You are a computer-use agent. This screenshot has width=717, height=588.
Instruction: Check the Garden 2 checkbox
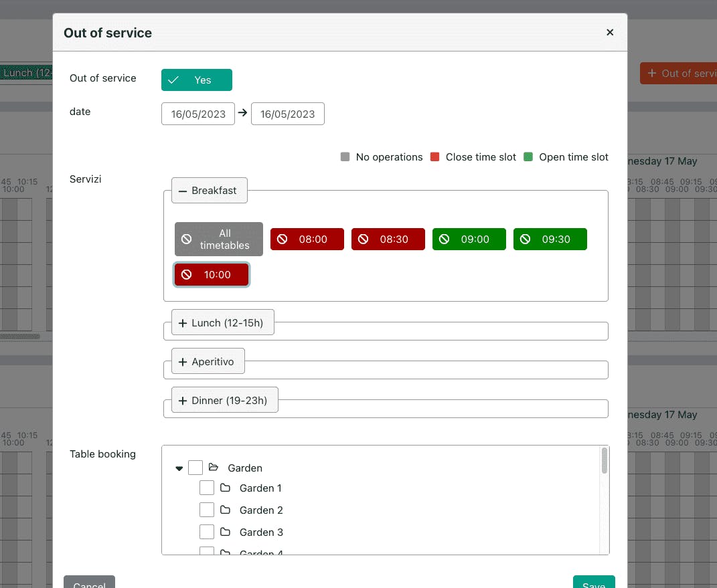(207, 510)
